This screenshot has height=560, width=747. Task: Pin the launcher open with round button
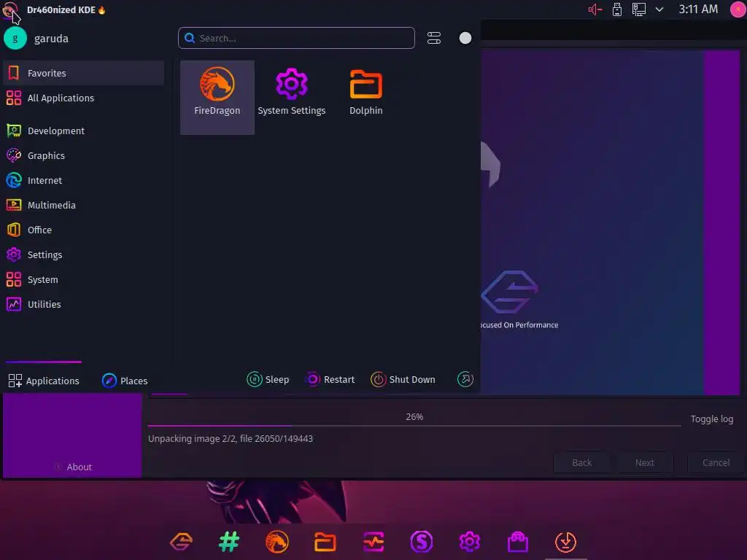coord(465,38)
